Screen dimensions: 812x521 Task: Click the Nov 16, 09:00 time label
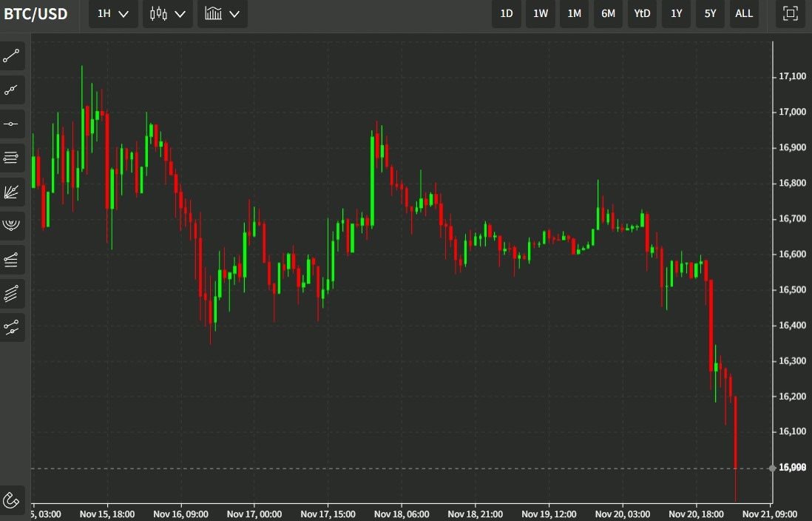(180, 514)
